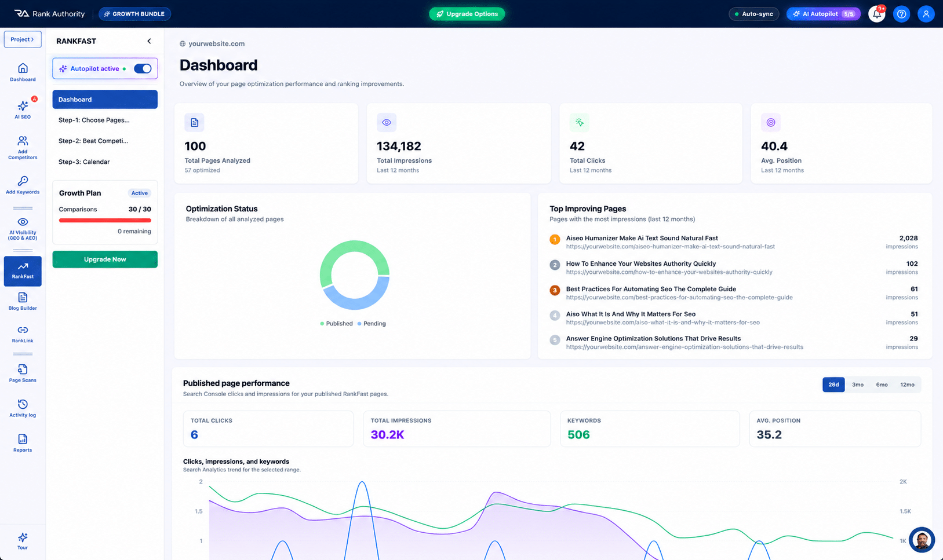Open Add Keywords key icon
Screen dimensions: 943x560
point(23,181)
